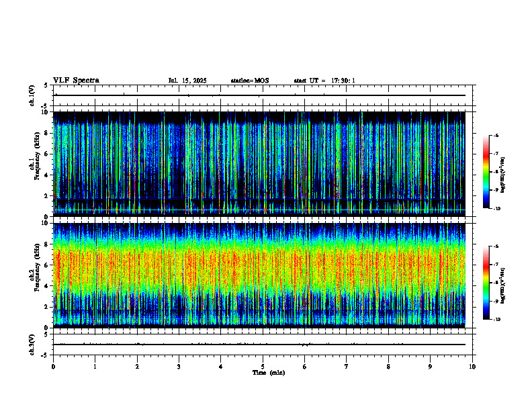Click the "-6" label on ch.1 colorbar
Viewport: 532px width, 411px height.
tap(496, 136)
